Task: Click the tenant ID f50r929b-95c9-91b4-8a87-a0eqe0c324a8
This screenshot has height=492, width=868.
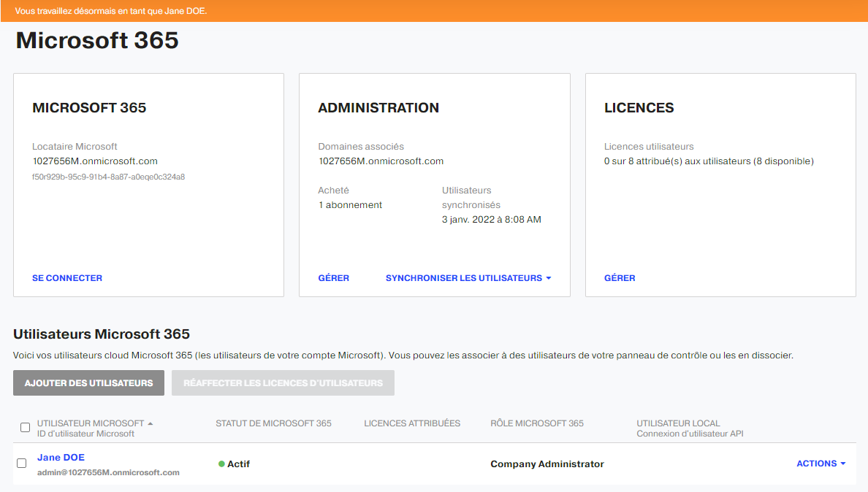Action: pyautogui.click(x=108, y=177)
